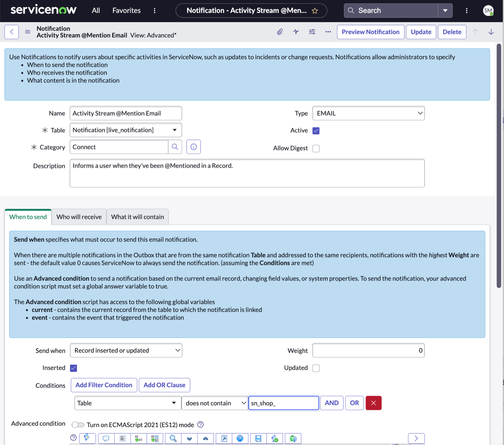Screen dimensions: 504x445
Task: Toggle full screen script editor icon
Action: point(224,438)
